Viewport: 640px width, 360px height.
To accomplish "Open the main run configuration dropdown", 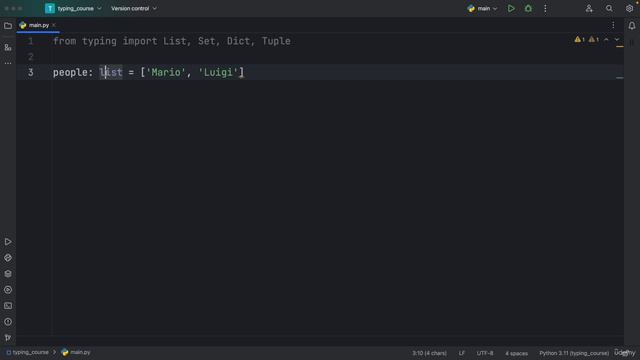I will click(x=482, y=9).
